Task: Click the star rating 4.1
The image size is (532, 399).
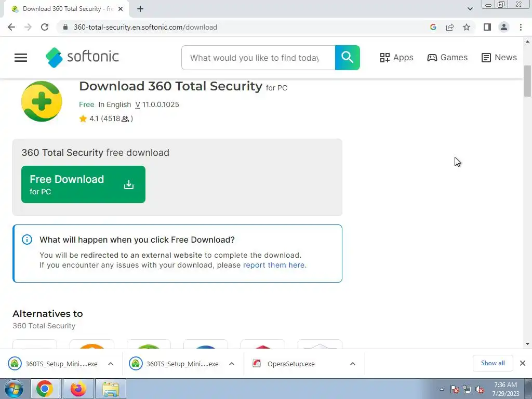Action: (89, 118)
